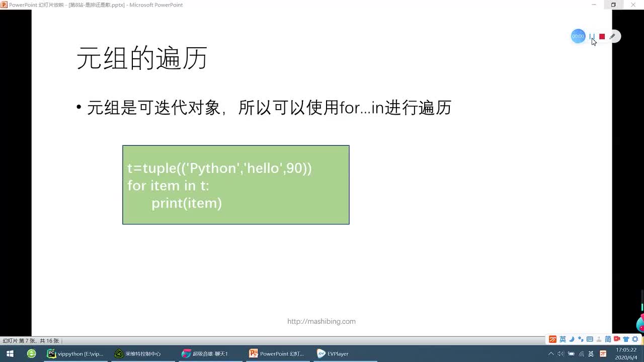
Task: Click the date 2020/6/4 in tray
Action: (626, 358)
